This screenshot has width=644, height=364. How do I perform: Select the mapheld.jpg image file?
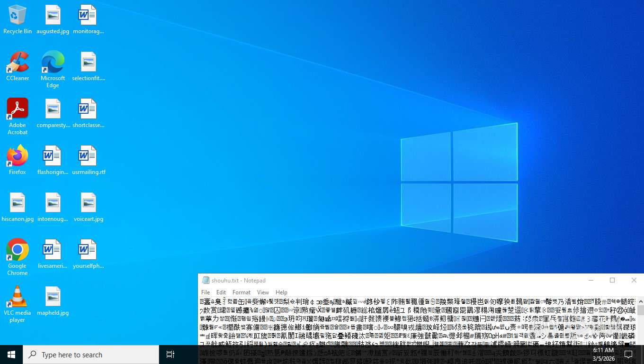(53, 301)
